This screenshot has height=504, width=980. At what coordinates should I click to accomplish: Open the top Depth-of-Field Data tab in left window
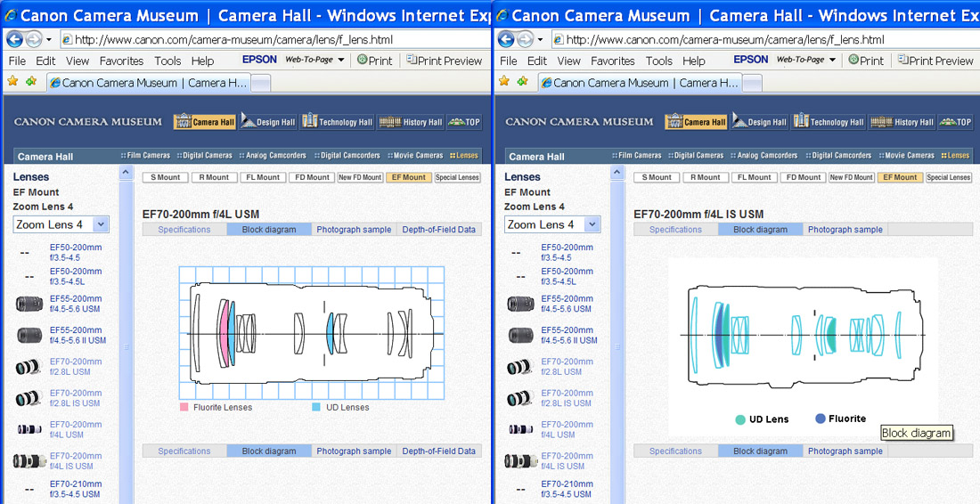tap(438, 229)
